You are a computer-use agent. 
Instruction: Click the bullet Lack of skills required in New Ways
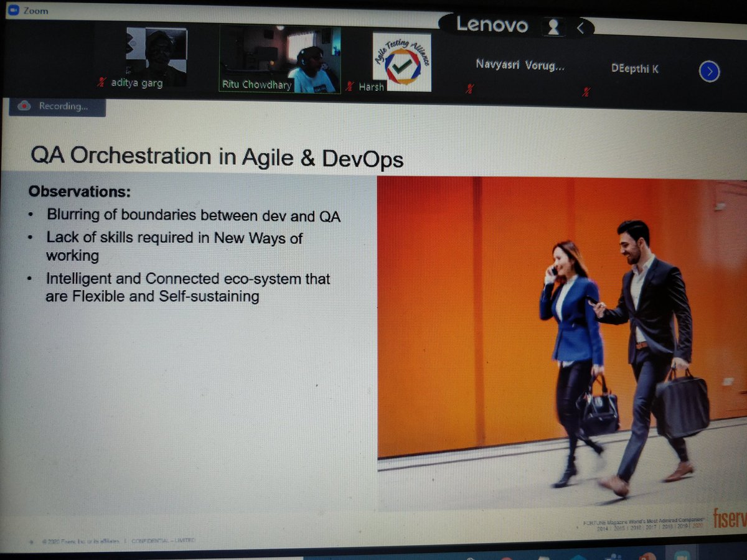pyautogui.click(x=174, y=246)
